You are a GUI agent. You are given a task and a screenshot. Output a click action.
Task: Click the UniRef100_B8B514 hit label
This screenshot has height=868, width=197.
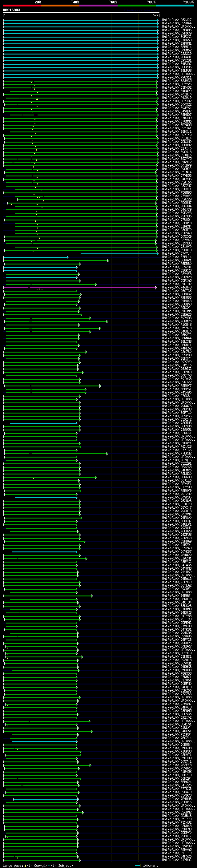177,47
